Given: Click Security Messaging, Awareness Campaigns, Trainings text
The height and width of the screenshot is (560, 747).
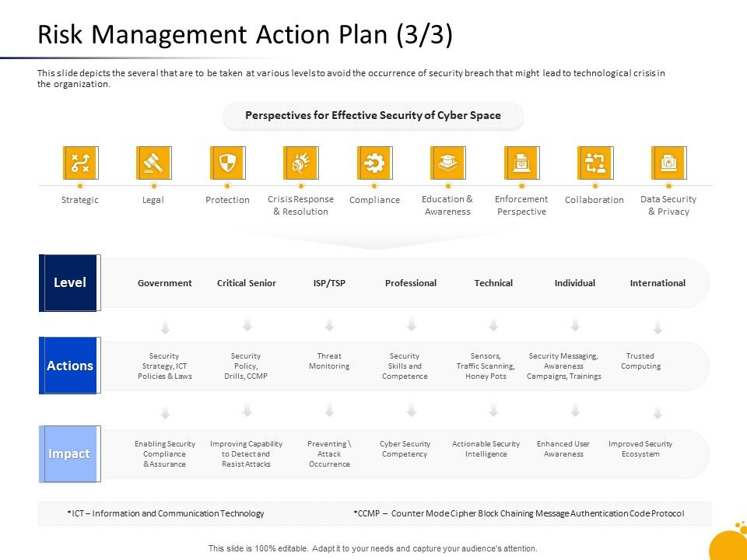Looking at the screenshot, I should coord(563,366).
